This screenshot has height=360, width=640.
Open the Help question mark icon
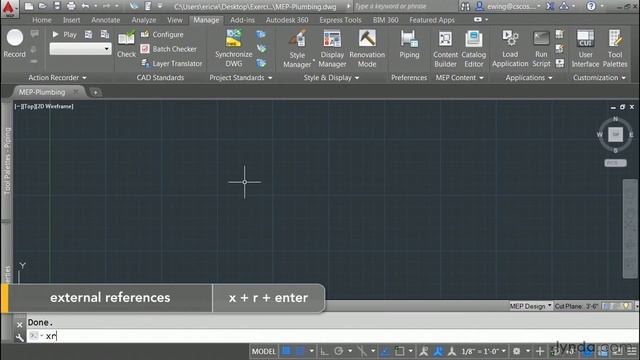pyautogui.click(x=591, y=6)
